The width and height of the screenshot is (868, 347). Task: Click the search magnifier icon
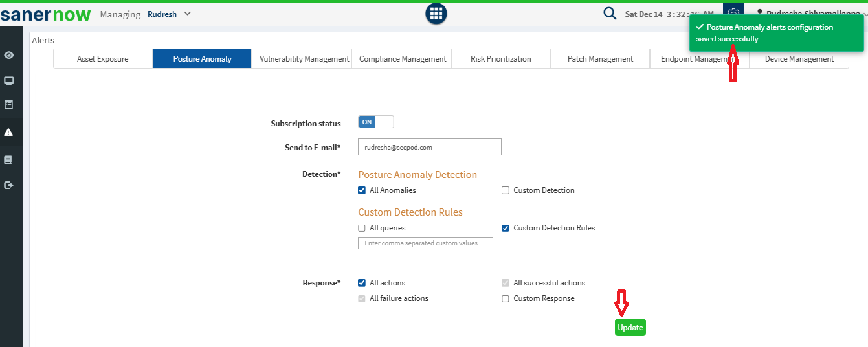tap(610, 14)
